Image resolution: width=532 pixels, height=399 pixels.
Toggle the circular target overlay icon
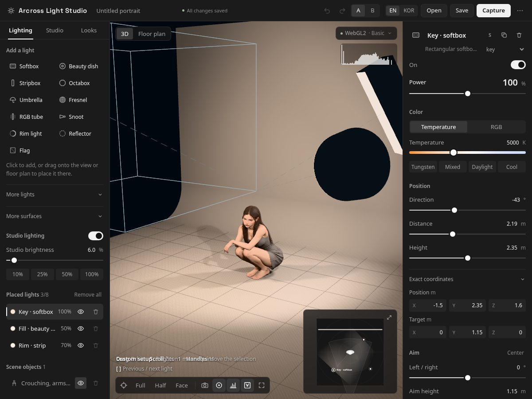[x=219, y=385]
